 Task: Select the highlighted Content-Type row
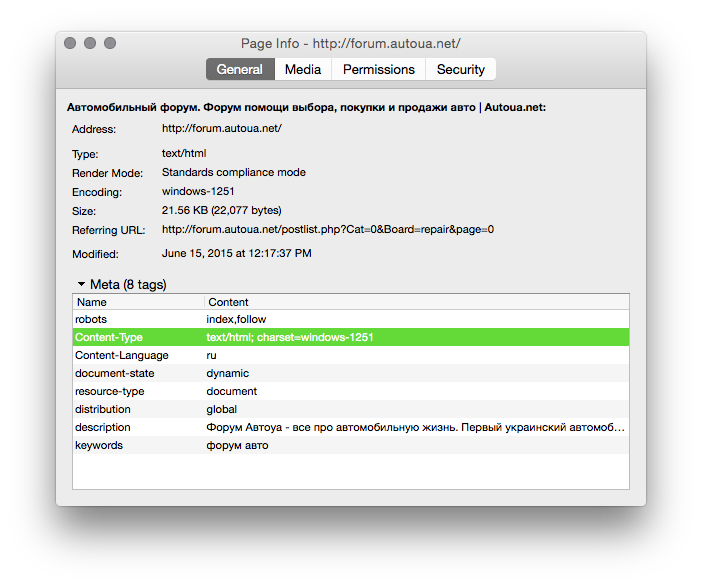coord(350,337)
